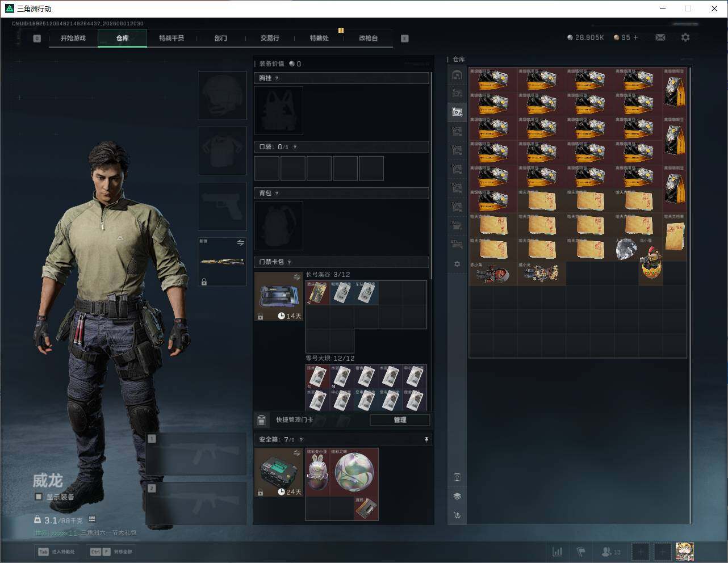Click the sort/organize icon at warehouse sidebar bottom

[457, 515]
